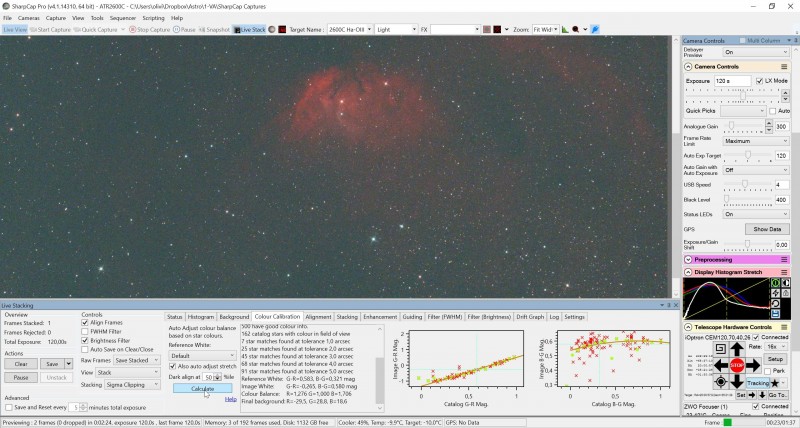Click the blue tool icon at toolbar end
Viewport: 800px width, 428px height.
[595, 30]
